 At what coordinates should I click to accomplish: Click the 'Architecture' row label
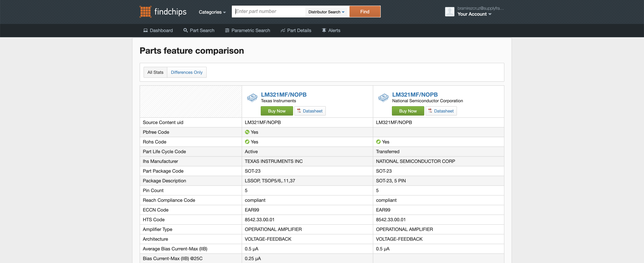click(155, 239)
